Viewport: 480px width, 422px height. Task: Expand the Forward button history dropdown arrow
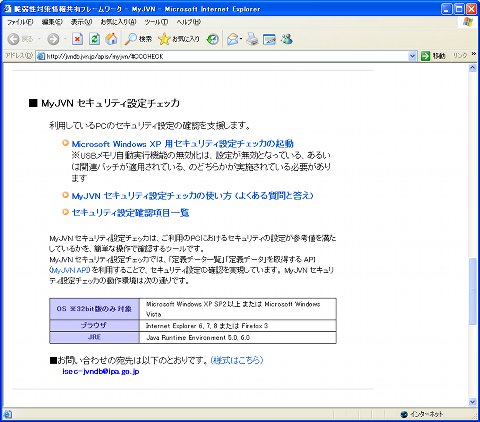(65, 39)
